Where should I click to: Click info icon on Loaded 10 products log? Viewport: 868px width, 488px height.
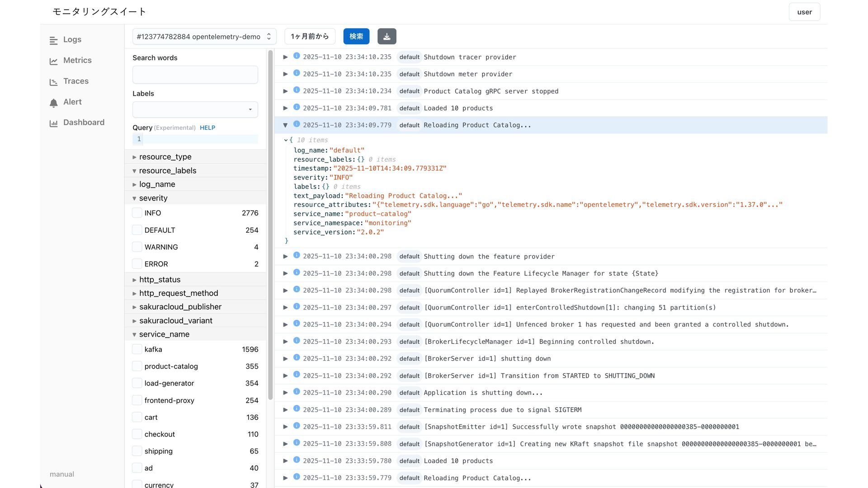pos(297,107)
